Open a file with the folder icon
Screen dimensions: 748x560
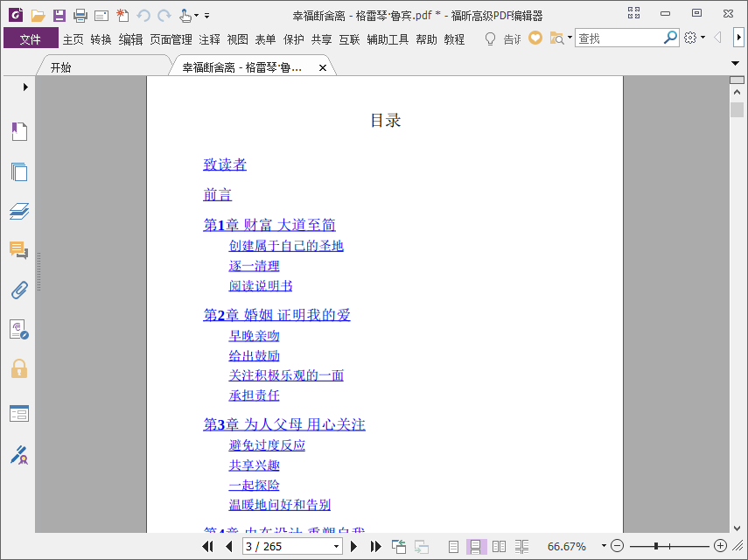[38, 16]
